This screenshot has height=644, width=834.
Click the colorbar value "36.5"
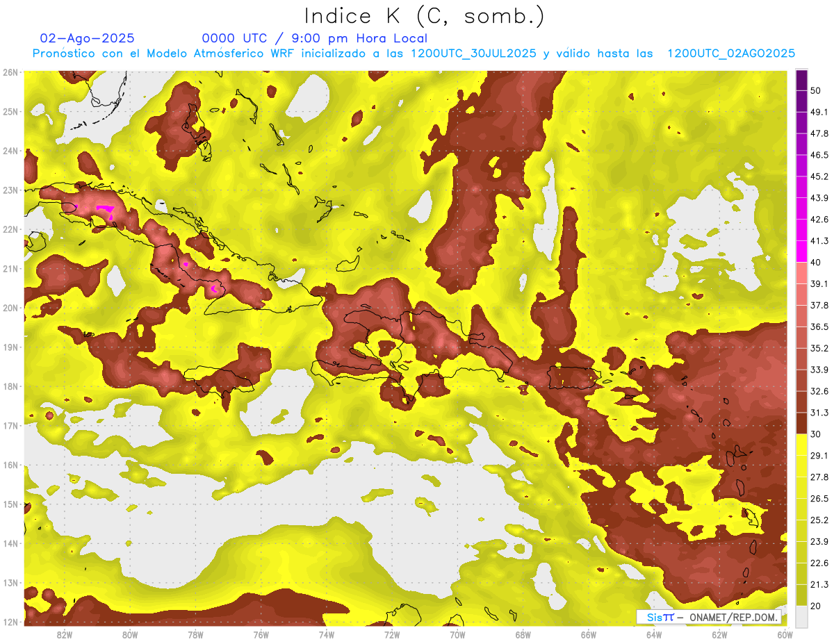pyautogui.click(x=819, y=327)
